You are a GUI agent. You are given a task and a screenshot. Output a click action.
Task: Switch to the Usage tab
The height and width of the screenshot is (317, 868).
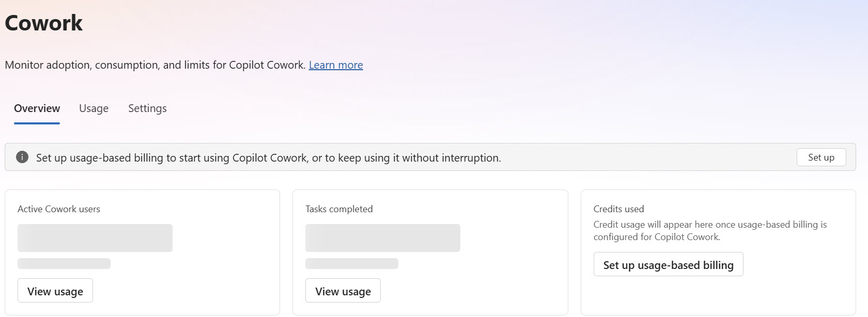(94, 108)
